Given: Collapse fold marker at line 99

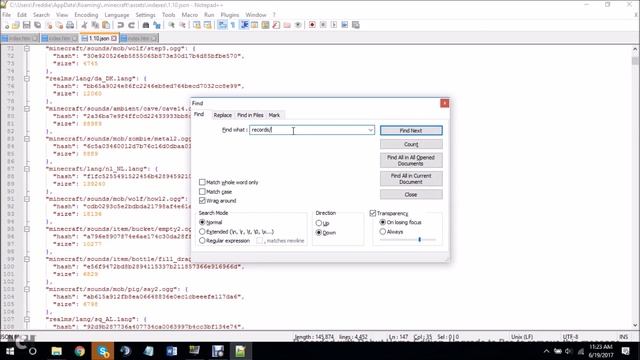Looking at the screenshot, I should (27, 259).
